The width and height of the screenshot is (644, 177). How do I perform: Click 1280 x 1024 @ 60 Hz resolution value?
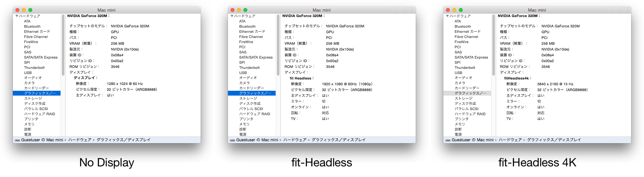125,84
